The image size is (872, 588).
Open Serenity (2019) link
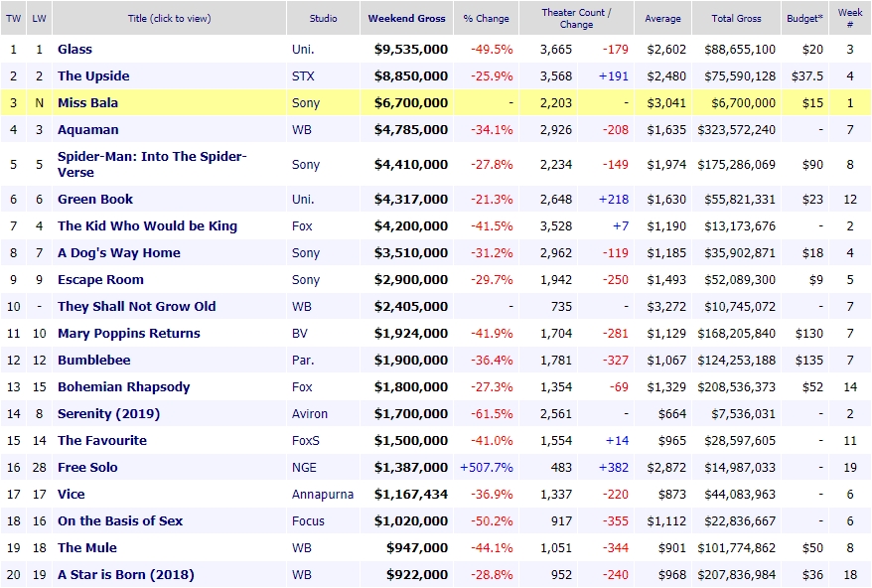(x=109, y=413)
